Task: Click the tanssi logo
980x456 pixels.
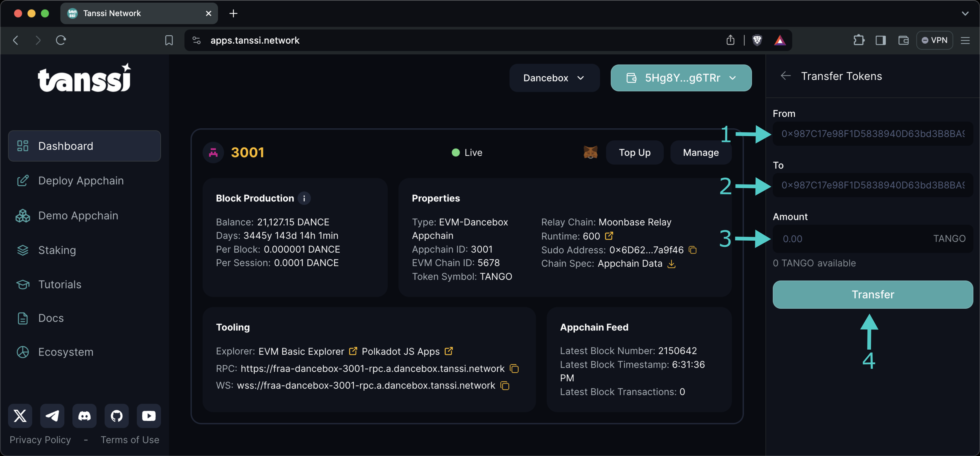Action: pyautogui.click(x=84, y=78)
